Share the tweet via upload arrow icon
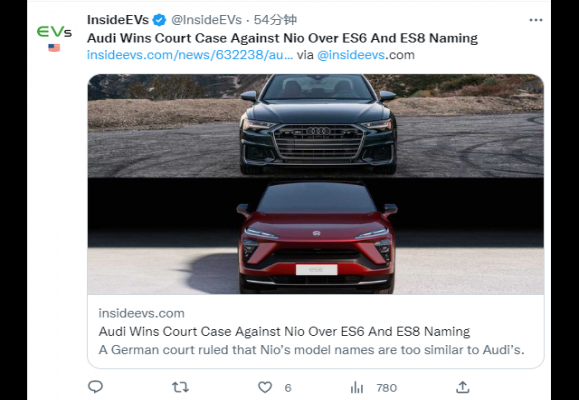The image size is (579, 400). click(x=463, y=387)
